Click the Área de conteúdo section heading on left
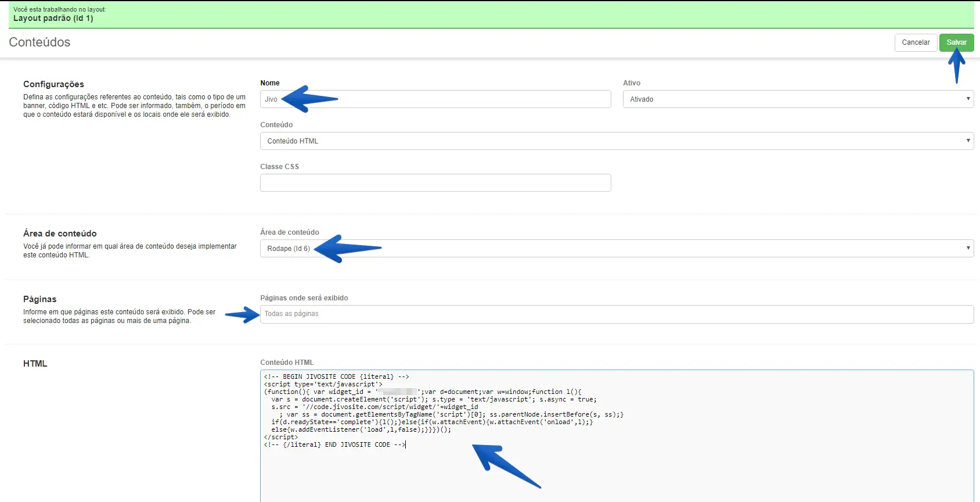This screenshot has width=980, height=502. pos(60,234)
